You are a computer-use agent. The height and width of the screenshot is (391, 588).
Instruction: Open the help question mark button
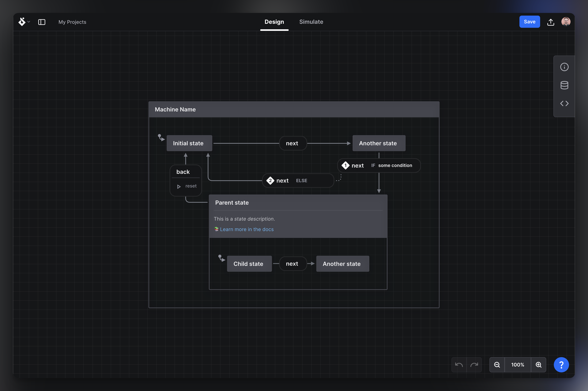[x=562, y=365]
